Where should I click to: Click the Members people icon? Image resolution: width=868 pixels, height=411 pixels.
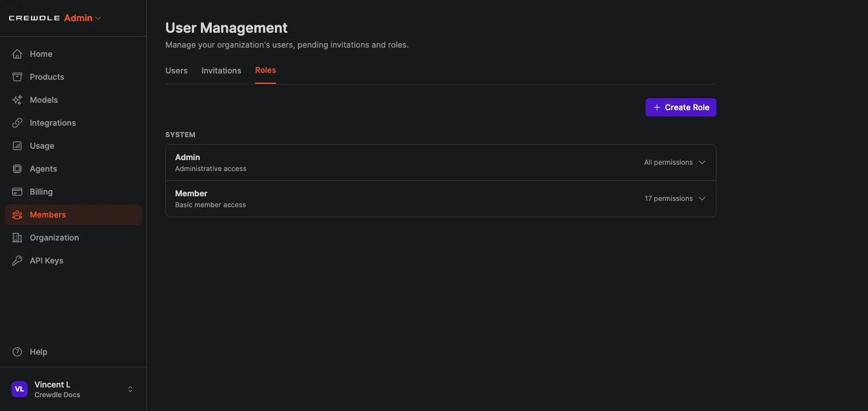pos(17,215)
